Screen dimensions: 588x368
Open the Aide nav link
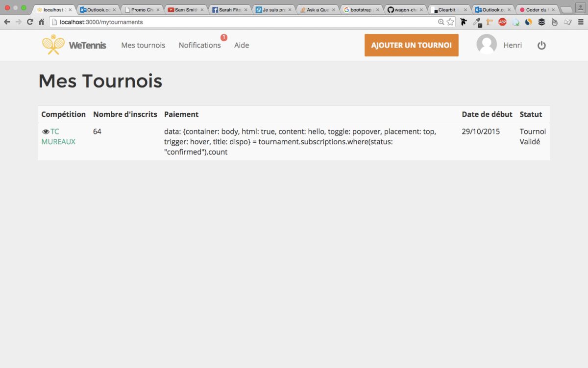pos(242,45)
